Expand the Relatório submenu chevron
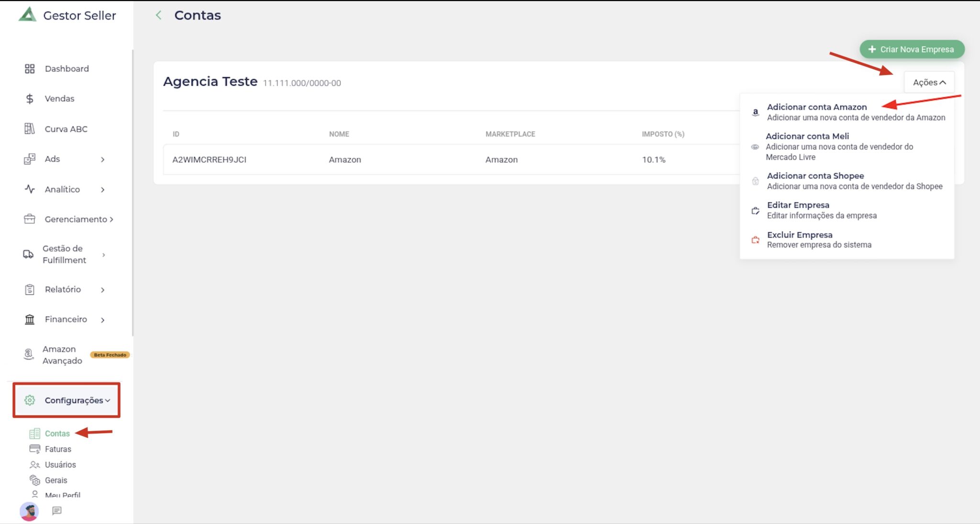Viewport: 980px width, 524px height. click(x=102, y=290)
